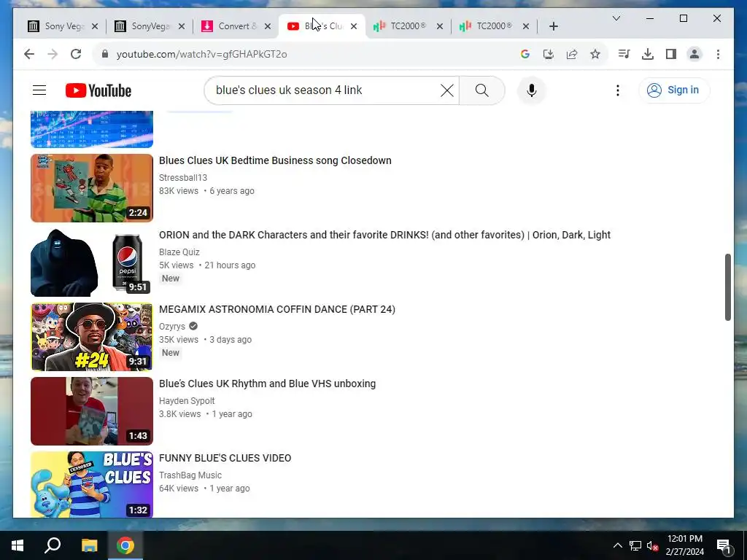
Task: Open taskbar search magnifier
Action: [53, 545]
